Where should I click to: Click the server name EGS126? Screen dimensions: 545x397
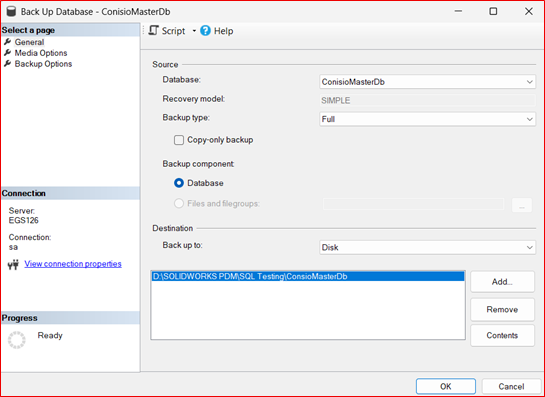(24, 220)
